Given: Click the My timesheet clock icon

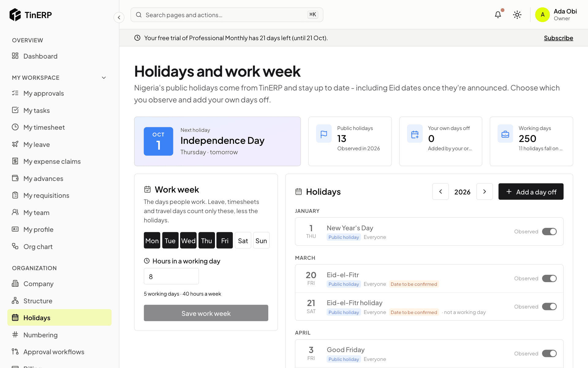Looking at the screenshot, I should [x=15, y=127].
